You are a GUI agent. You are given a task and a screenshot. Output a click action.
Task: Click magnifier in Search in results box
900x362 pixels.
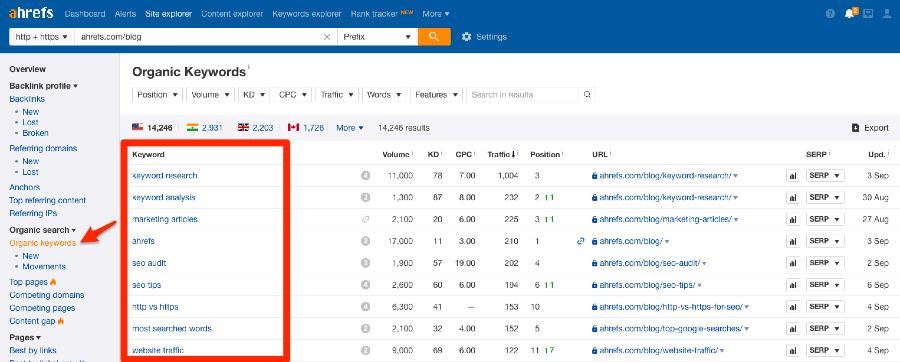point(587,95)
